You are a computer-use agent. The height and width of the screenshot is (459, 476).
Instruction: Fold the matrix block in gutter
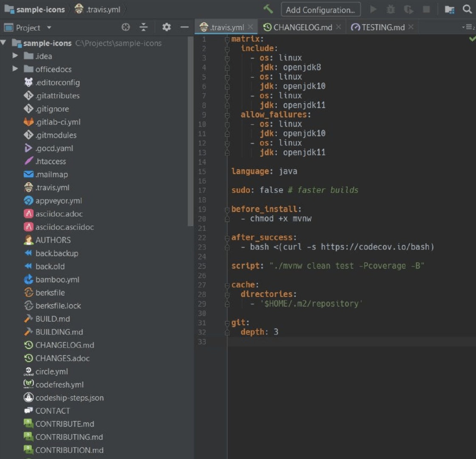(228, 39)
